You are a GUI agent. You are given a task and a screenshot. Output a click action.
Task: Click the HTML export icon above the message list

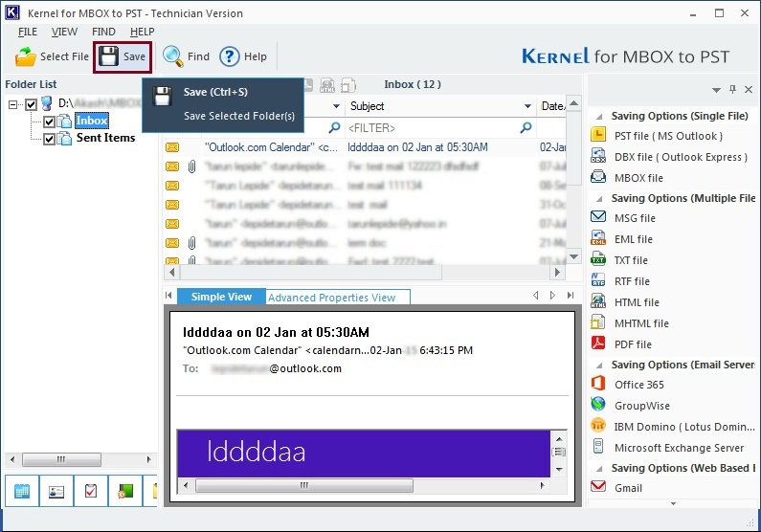(327, 85)
